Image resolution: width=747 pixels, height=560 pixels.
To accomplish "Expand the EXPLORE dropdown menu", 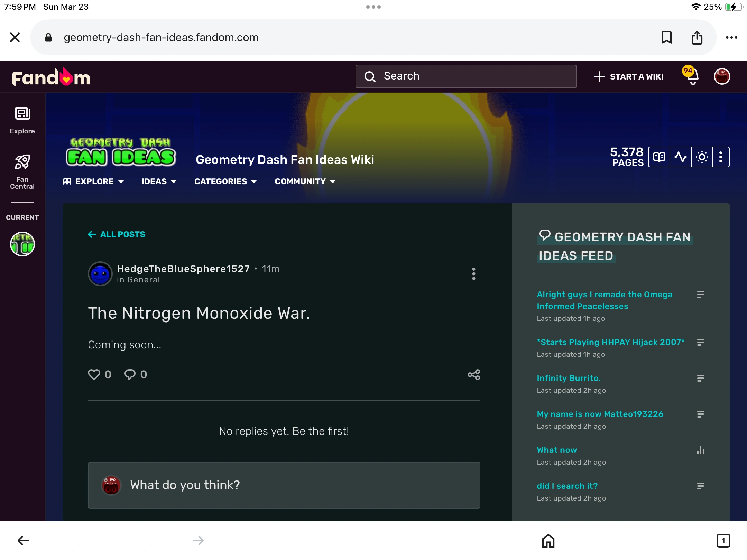I will [x=93, y=181].
